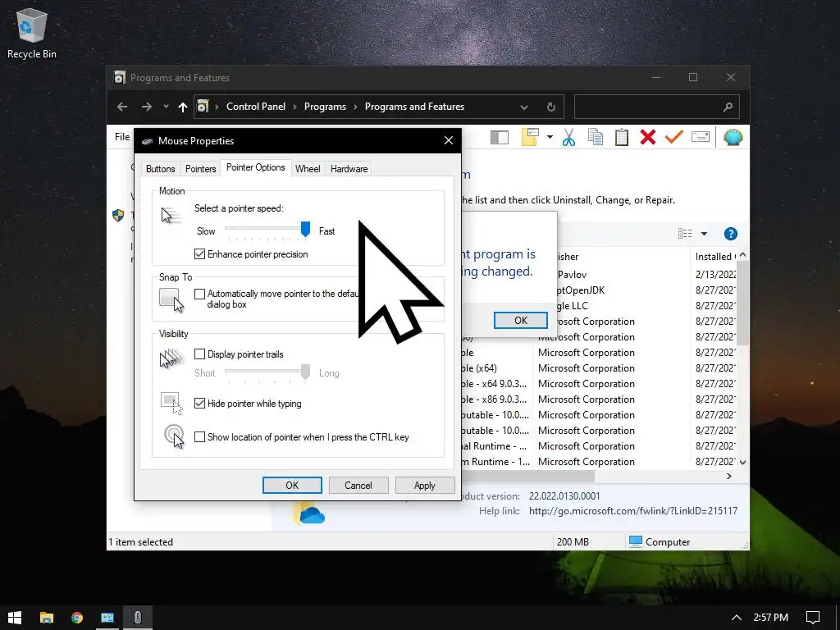This screenshot has width=840, height=630.
Task: Click the Apply button
Action: click(424, 486)
